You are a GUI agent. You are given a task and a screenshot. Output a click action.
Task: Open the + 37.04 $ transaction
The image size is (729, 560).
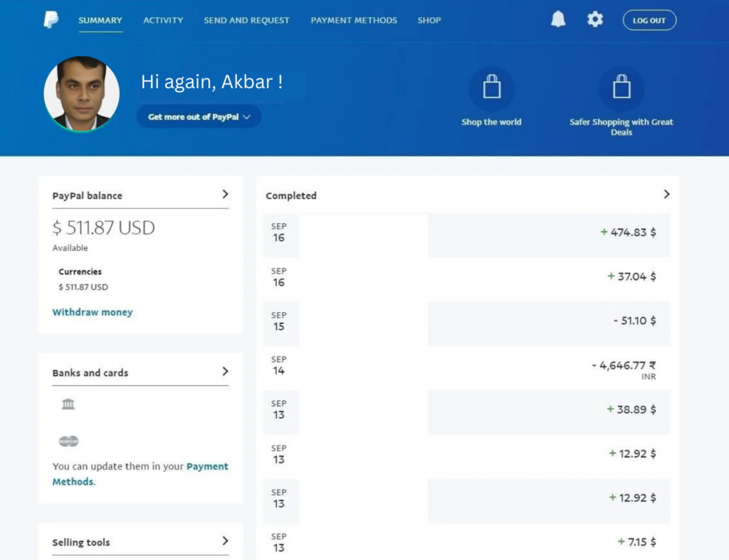[466, 280]
